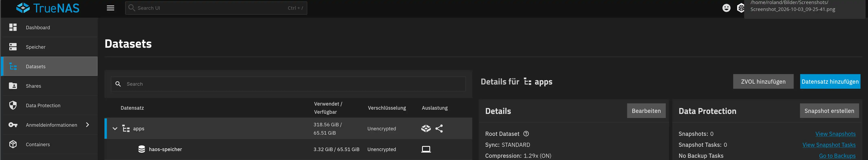
Task: Click the VM usage icon for haos-speicher
Action: [x=426, y=149]
